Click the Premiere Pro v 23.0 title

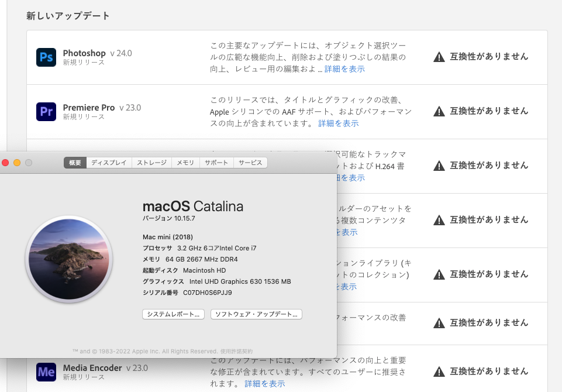(102, 108)
